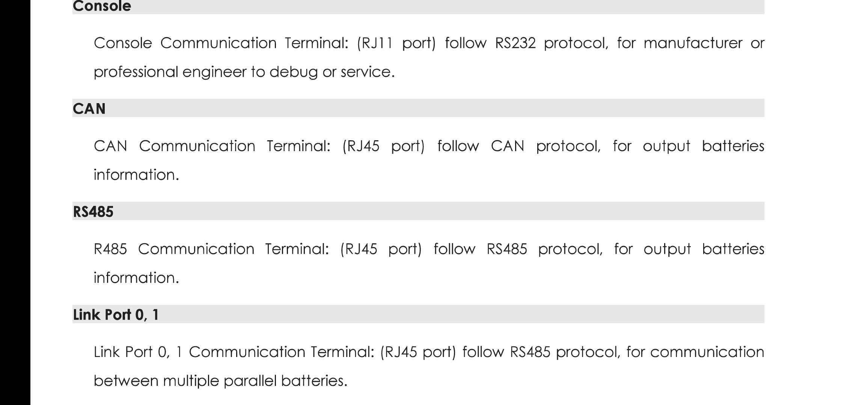
Task: Click "RS485 protocol" in the RS485 paragraph
Action: (x=544, y=249)
